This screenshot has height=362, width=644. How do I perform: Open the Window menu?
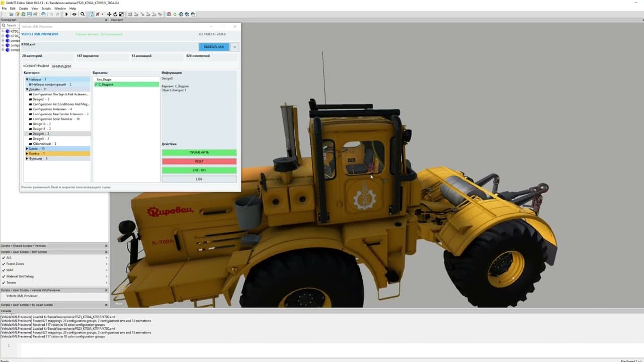pos(60,9)
